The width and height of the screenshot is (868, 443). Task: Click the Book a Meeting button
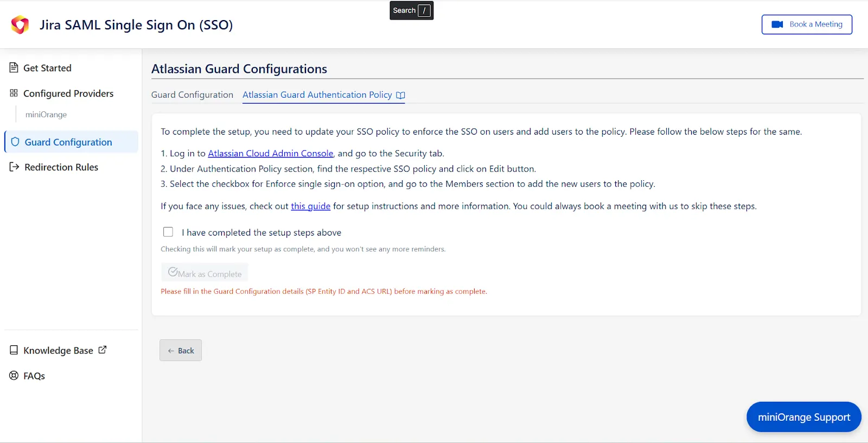point(807,24)
